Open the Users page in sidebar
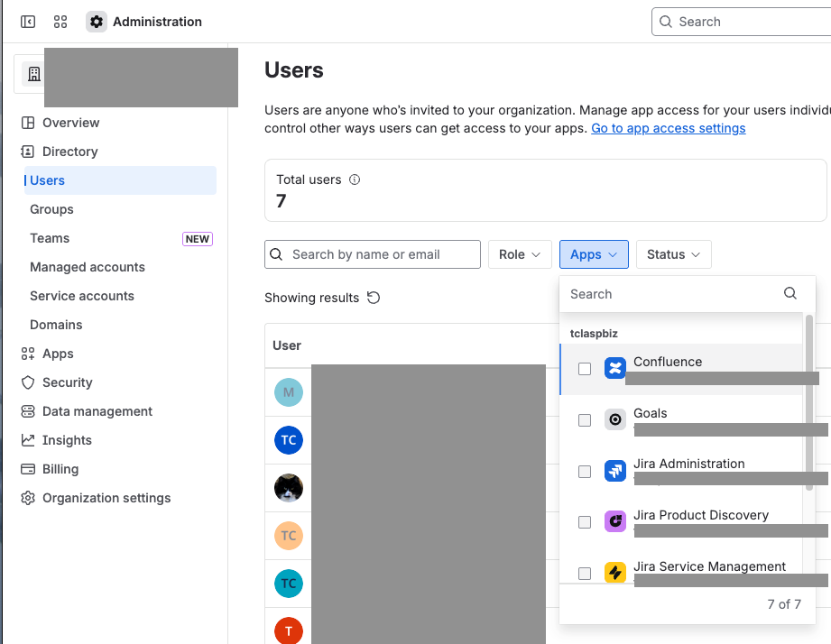Viewport: 831px width, 644px height. click(120, 180)
